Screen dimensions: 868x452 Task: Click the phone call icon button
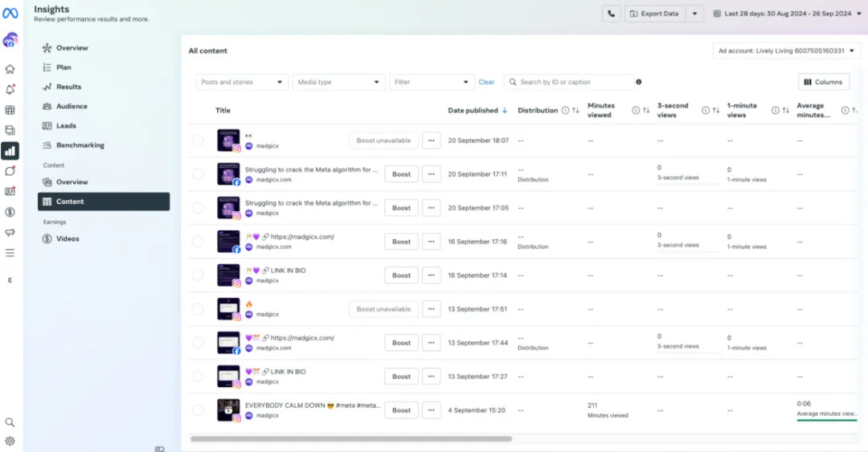611,14
